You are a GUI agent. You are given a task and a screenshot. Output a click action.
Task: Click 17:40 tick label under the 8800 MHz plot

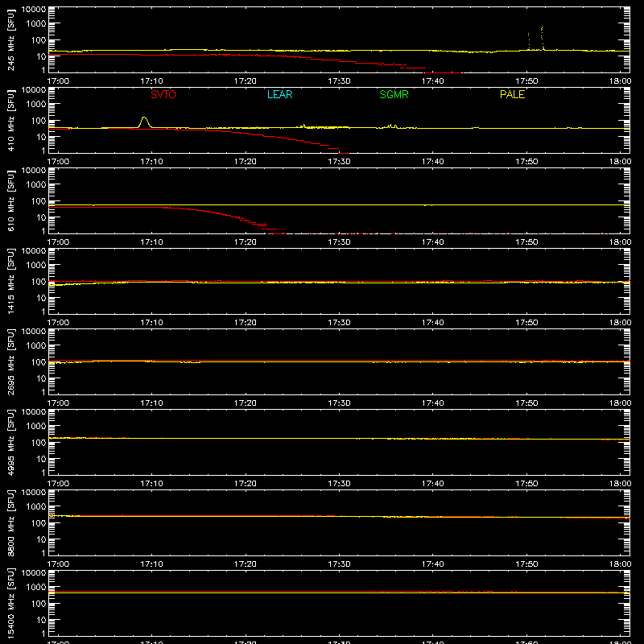(433, 564)
